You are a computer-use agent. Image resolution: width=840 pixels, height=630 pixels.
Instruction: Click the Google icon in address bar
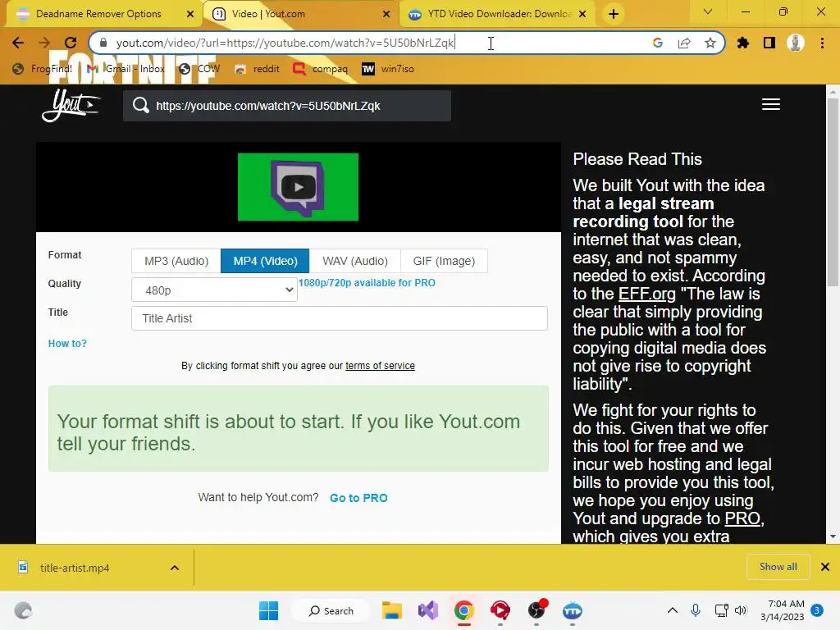[658, 43]
